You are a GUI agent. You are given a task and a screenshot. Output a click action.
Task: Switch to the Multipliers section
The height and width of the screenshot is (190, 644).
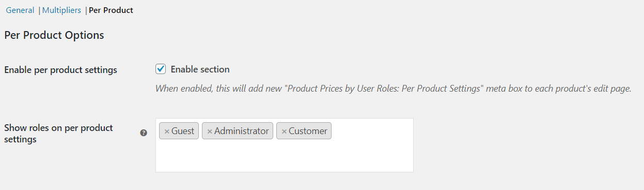point(61,10)
